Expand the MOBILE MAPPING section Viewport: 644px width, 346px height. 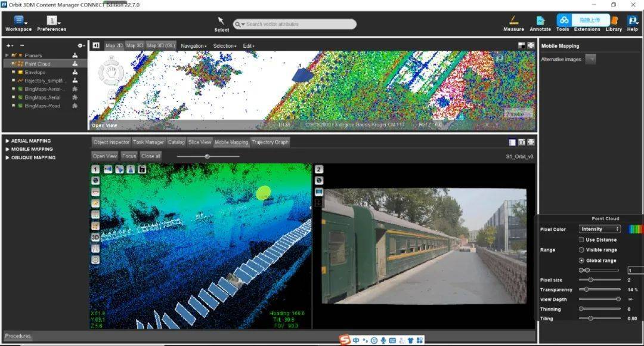click(7, 149)
